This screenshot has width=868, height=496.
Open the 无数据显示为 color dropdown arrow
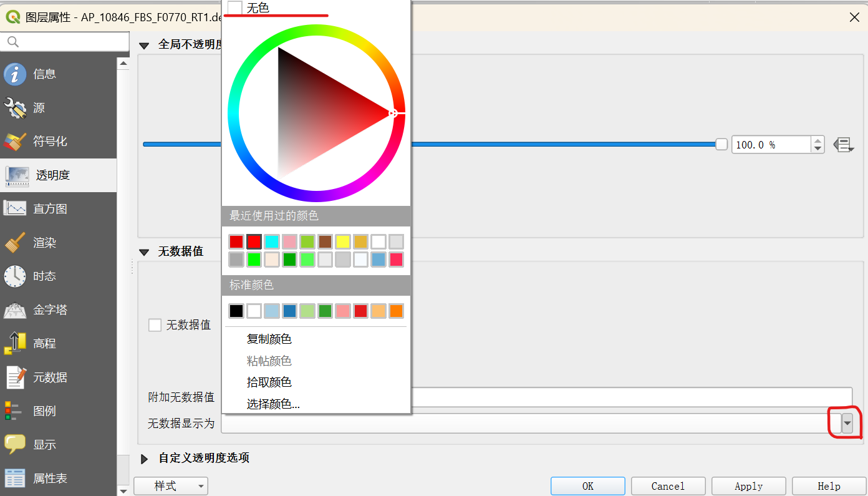pos(847,424)
